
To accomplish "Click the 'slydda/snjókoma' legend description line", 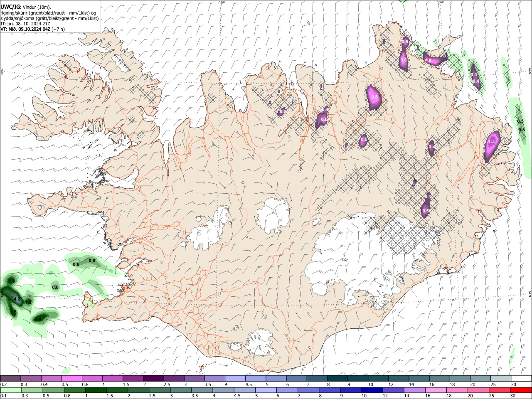I will coord(49,18).
